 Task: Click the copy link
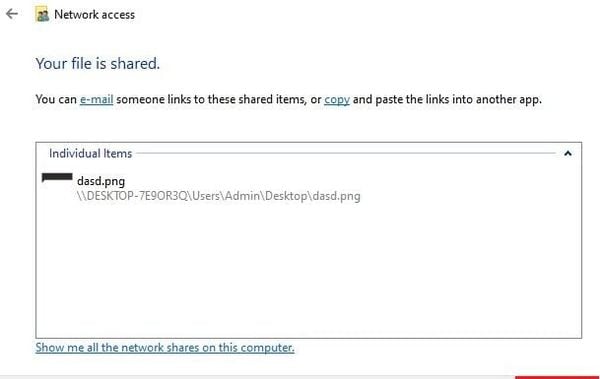point(337,100)
